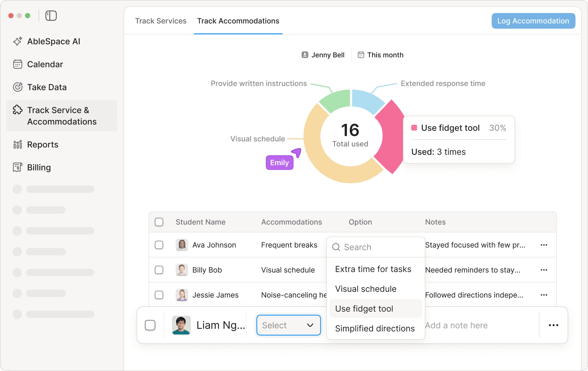Image resolution: width=588 pixels, height=371 pixels.
Task: Click Billy Bob's avatar
Action: pyautogui.click(x=182, y=270)
